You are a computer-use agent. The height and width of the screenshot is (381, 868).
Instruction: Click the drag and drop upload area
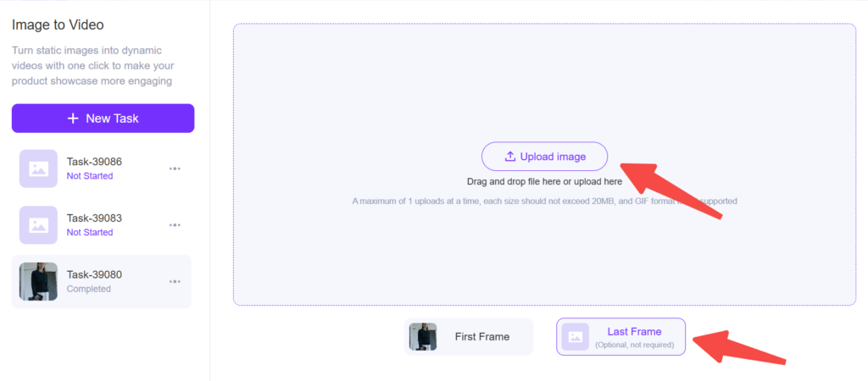544,246
